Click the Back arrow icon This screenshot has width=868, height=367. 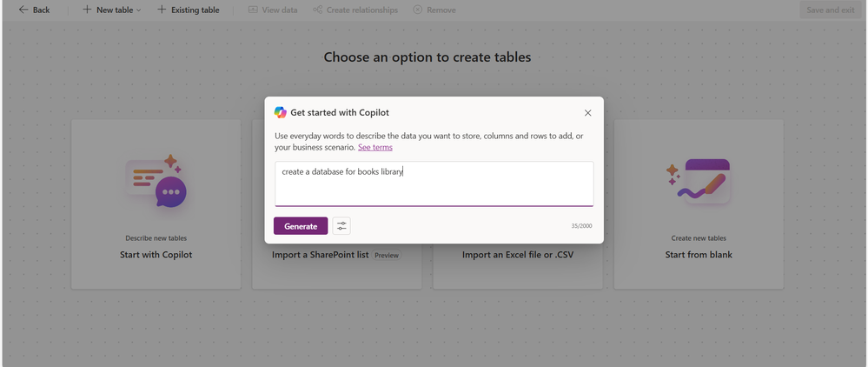[x=23, y=10]
